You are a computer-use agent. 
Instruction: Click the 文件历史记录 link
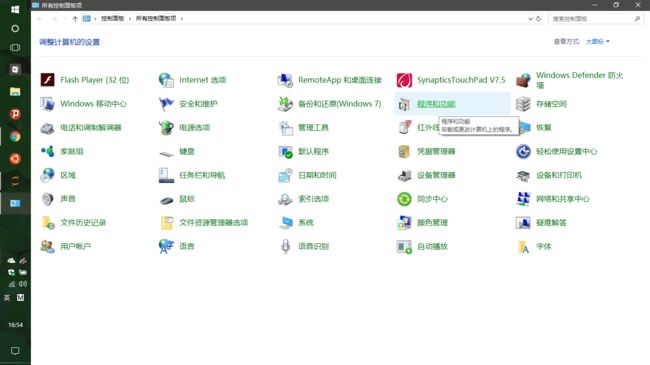tap(83, 222)
